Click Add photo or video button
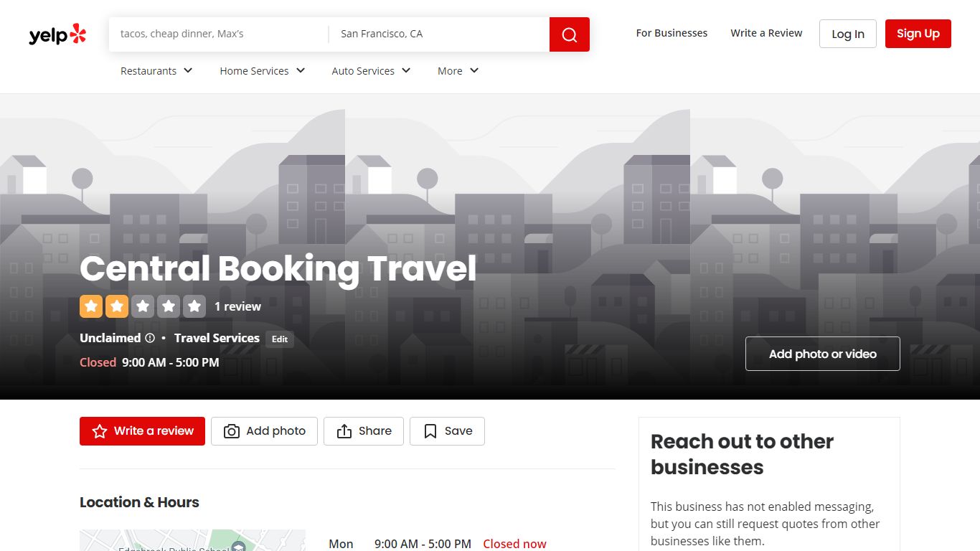The height and width of the screenshot is (551, 980). 823,354
